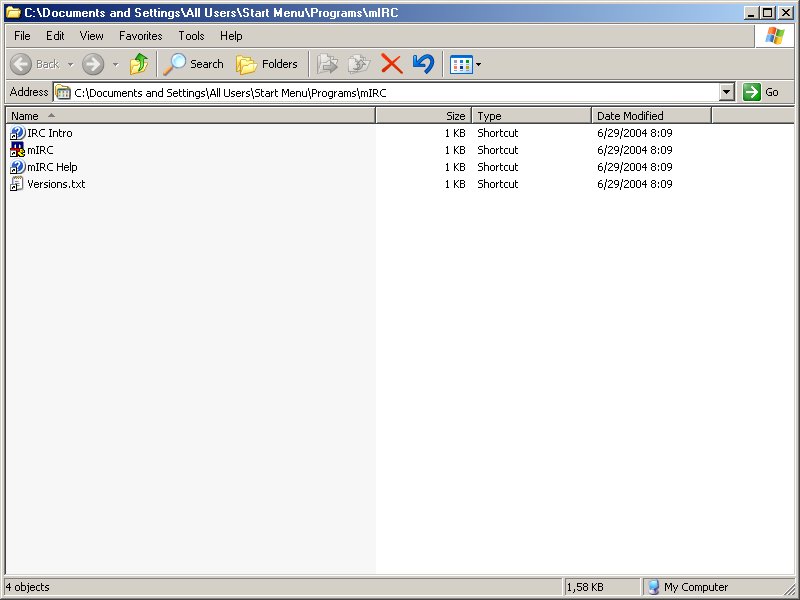Viewport: 800px width, 600px height.
Task: Click the Back navigation arrow button
Action: click(x=21, y=64)
